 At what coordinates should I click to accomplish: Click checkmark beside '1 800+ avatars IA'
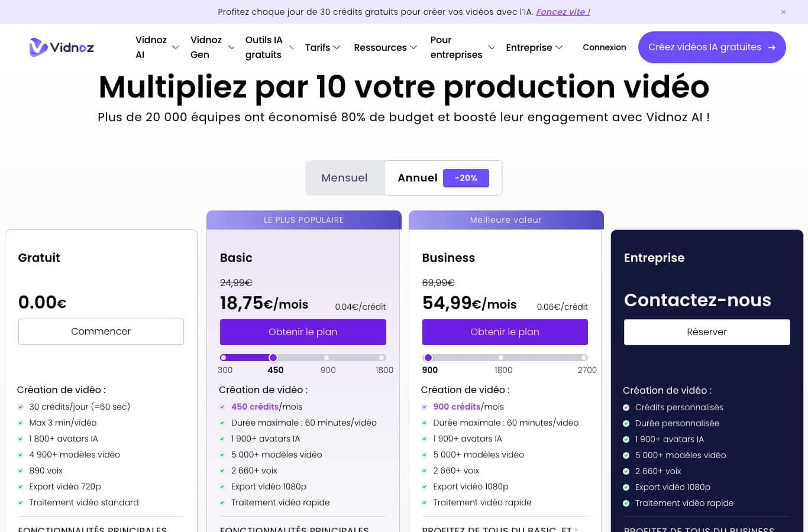click(21, 439)
